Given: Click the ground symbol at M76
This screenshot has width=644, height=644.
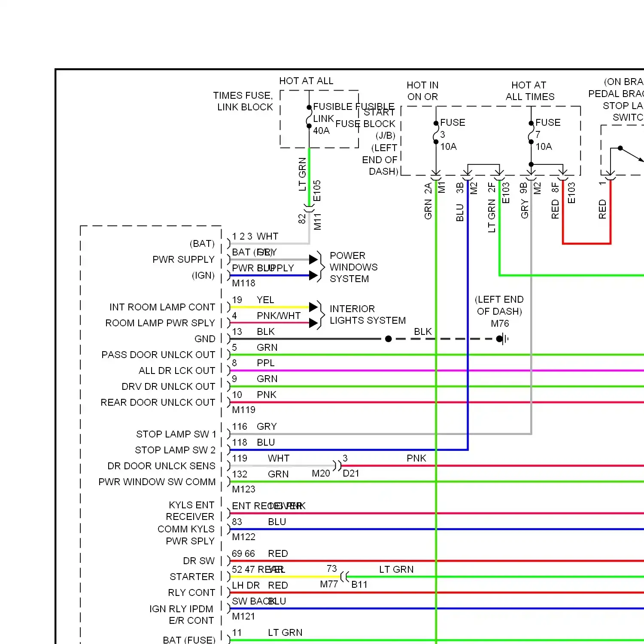Looking at the screenshot, I should click(x=503, y=339).
